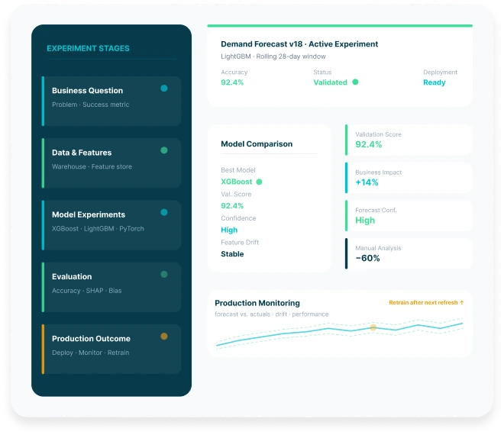This screenshot has width=504, height=435.
Task: Click the orange marker on the monitoring chart
Action: (x=373, y=327)
